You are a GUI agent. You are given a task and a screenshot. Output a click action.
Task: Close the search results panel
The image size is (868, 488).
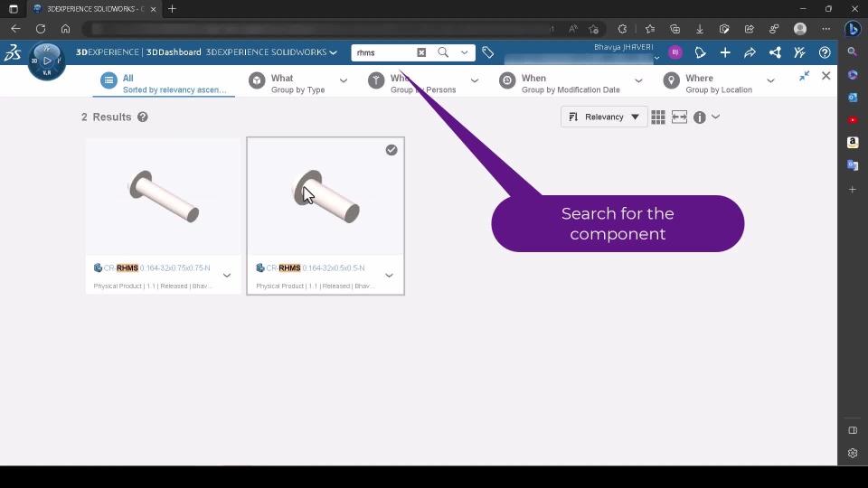(826, 76)
